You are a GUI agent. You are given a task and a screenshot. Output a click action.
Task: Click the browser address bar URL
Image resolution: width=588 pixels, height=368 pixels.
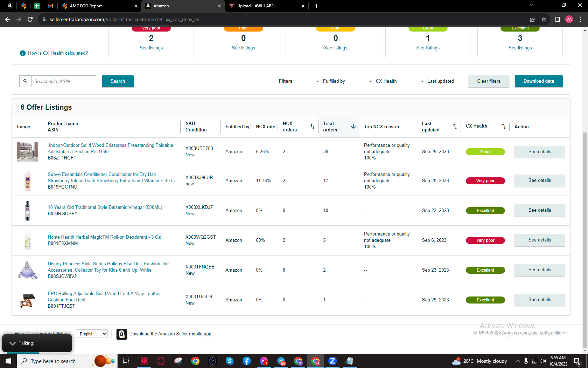124,19
